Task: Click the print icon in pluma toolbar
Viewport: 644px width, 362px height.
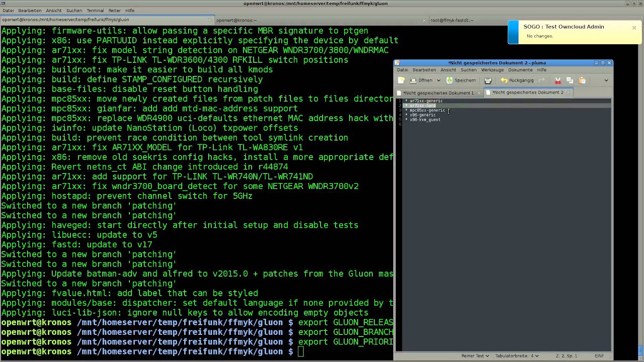Action: (488, 80)
